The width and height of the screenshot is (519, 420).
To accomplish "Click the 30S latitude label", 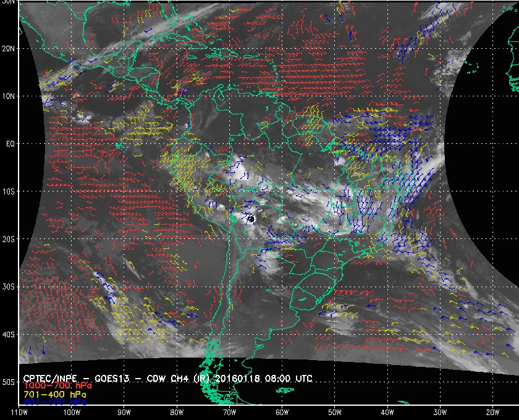I will coord(9,287).
